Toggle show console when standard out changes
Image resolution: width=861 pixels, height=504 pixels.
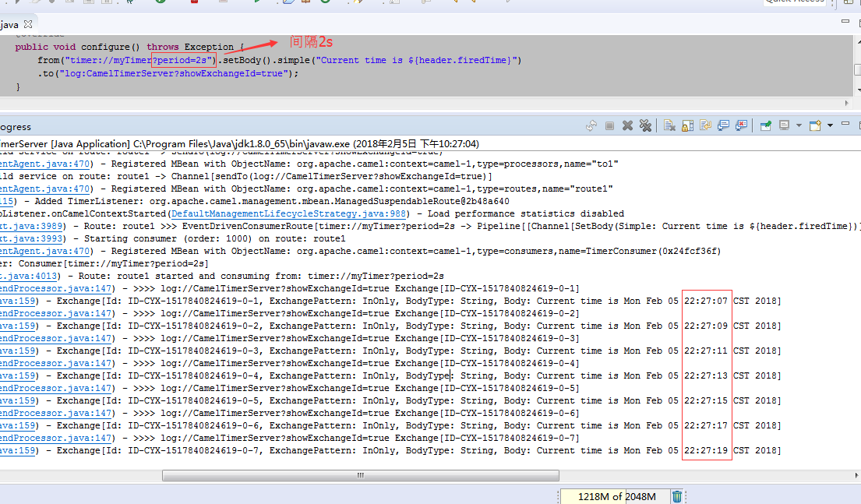pyautogui.click(x=723, y=126)
